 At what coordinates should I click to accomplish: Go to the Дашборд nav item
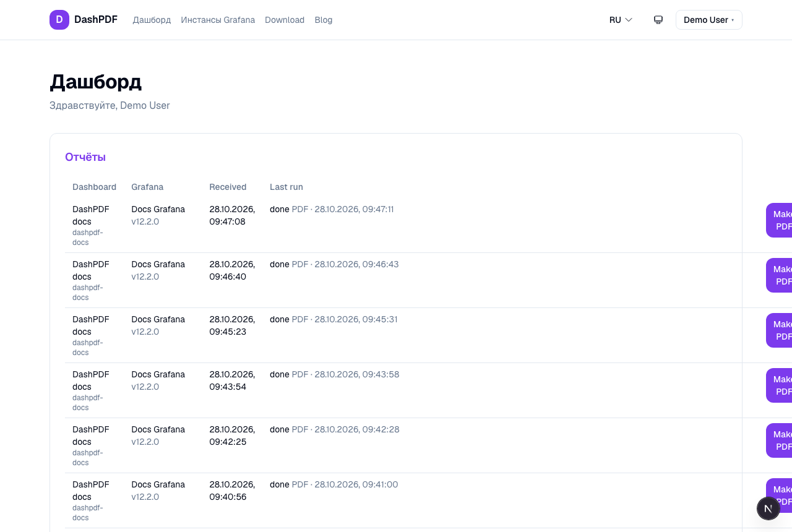152,20
